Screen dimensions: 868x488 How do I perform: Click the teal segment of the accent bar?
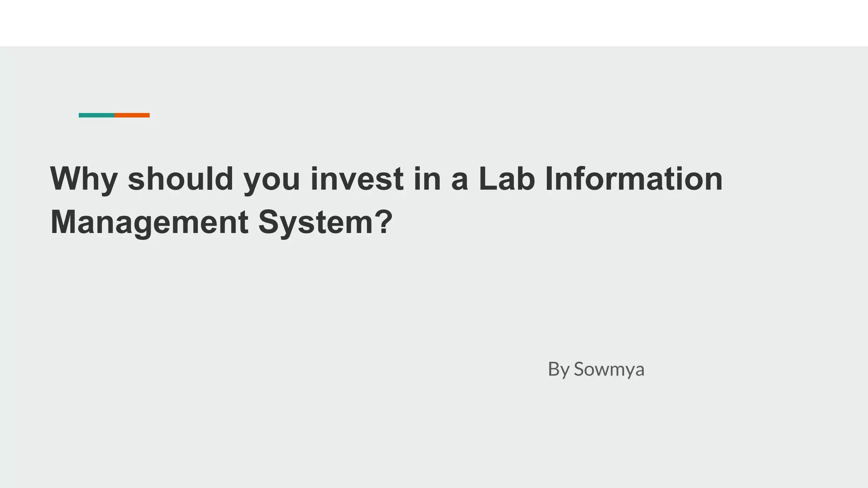97,115
